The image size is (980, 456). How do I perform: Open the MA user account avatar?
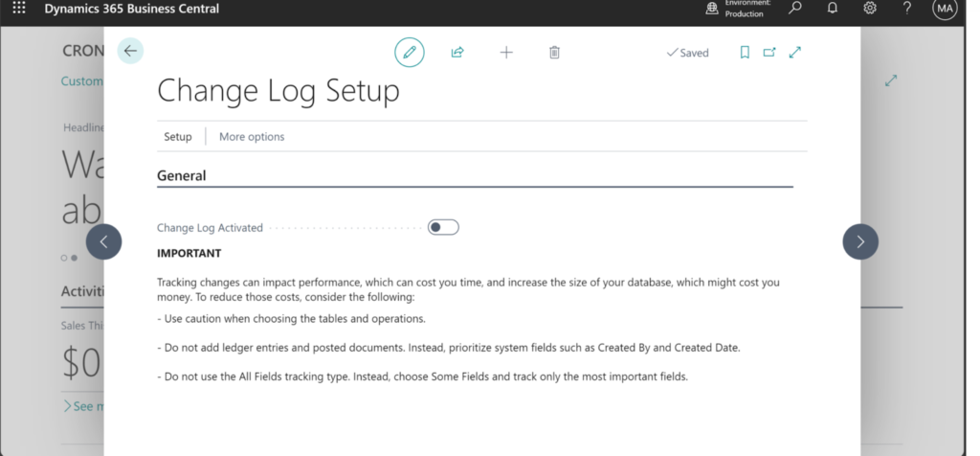click(x=945, y=9)
